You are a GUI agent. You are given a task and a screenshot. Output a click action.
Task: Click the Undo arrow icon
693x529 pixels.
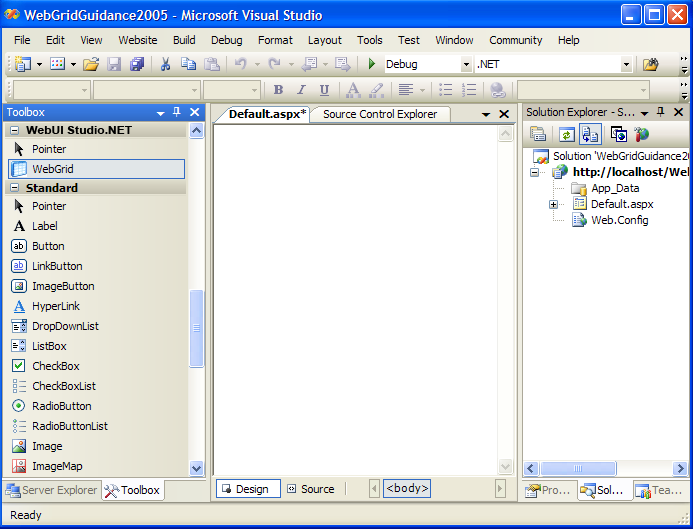coord(240,65)
